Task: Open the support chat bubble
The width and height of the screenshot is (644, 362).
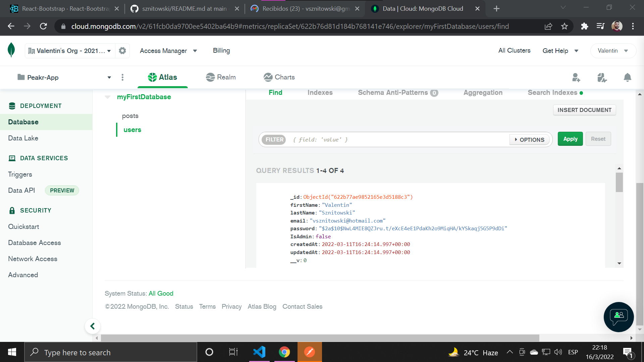Action: coord(618,317)
